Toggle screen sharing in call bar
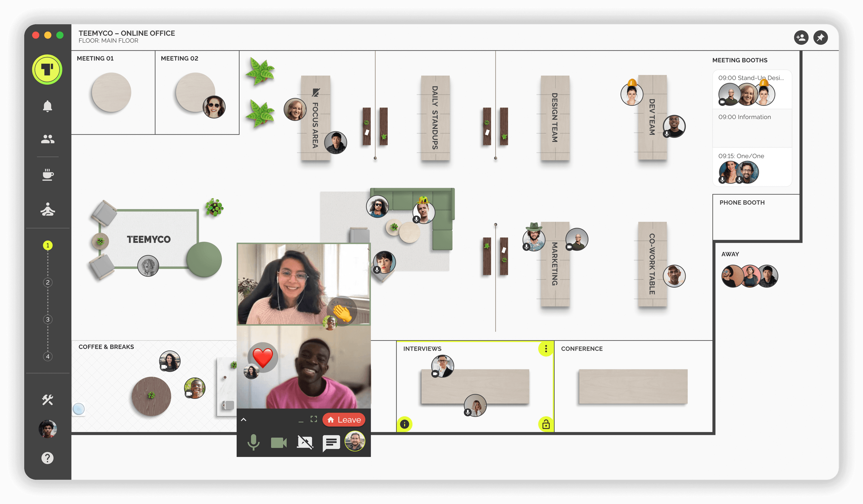Image resolution: width=863 pixels, height=504 pixels. point(305,442)
